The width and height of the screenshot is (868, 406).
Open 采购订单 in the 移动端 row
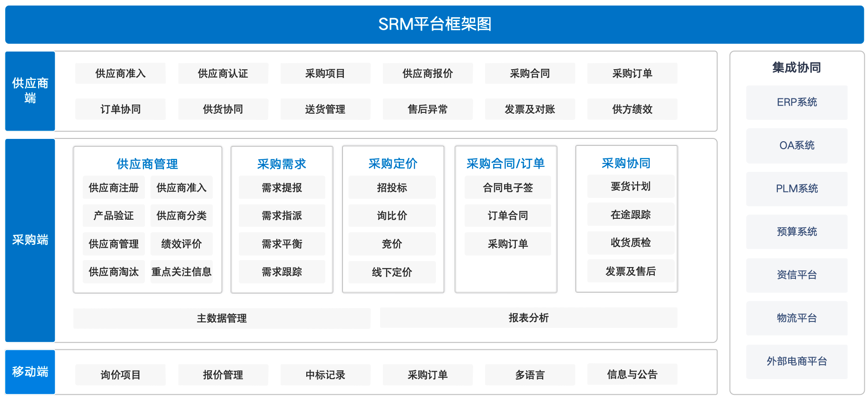click(x=427, y=375)
